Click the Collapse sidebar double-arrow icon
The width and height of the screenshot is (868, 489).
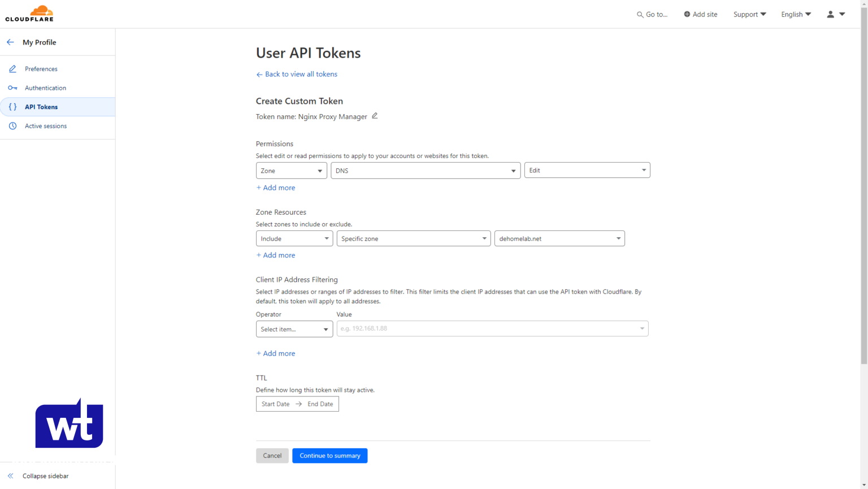click(x=10, y=476)
